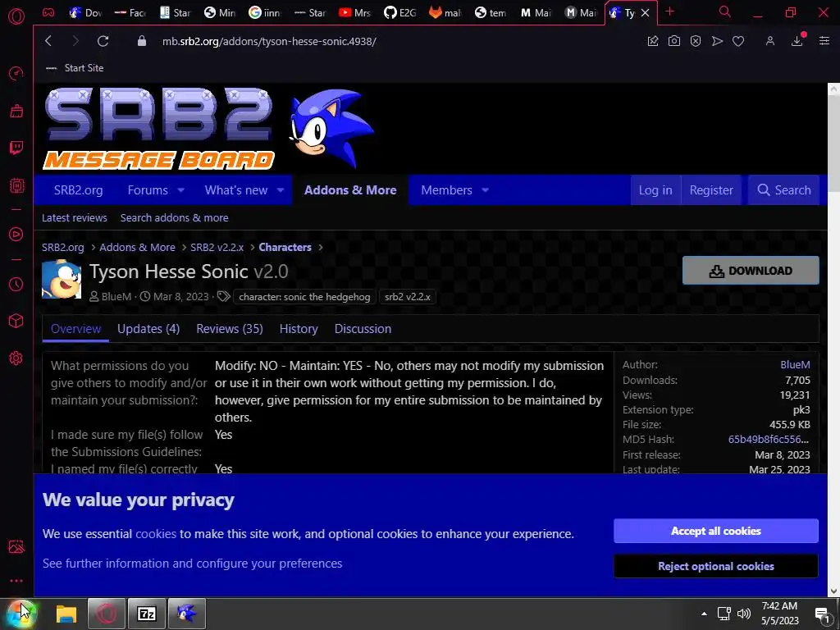Reject optional cookies
840x630 pixels.
tap(715, 566)
